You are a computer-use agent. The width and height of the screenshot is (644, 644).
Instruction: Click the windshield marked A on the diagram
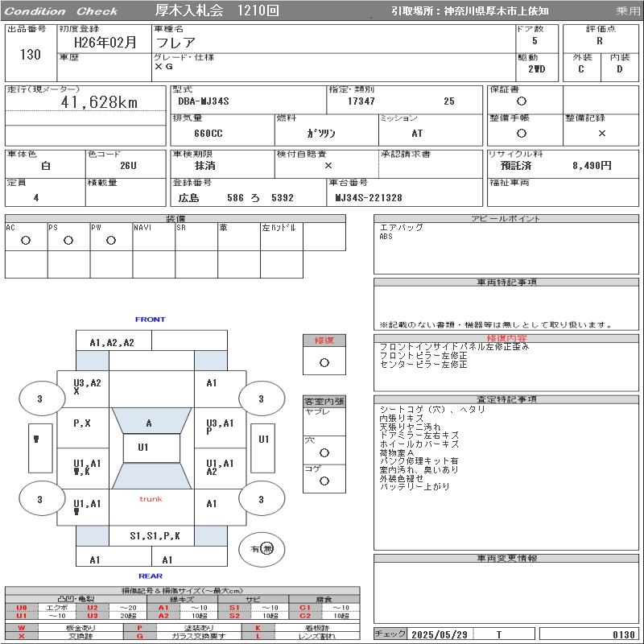coord(149,423)
